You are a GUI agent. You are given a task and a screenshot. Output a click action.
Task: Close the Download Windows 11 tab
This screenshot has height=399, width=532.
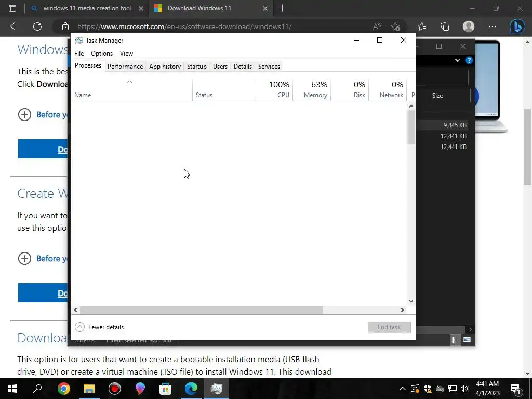pyautogui.click(x=265, y=8)
